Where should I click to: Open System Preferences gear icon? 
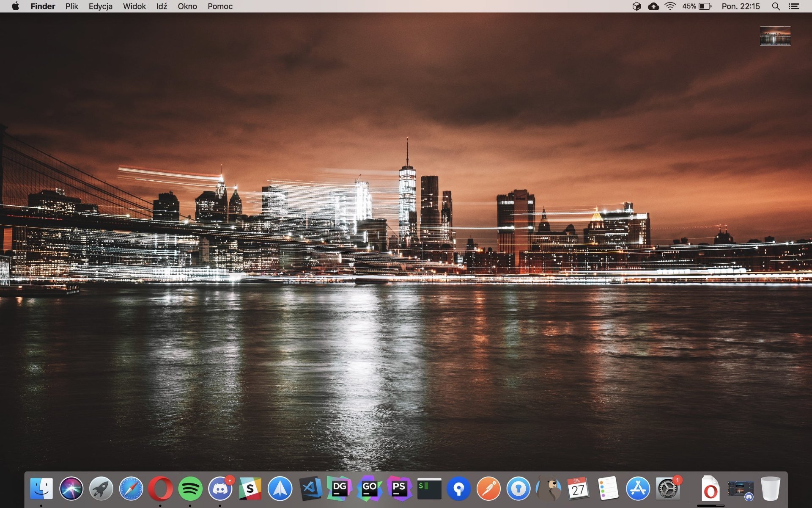click(668, 489)
